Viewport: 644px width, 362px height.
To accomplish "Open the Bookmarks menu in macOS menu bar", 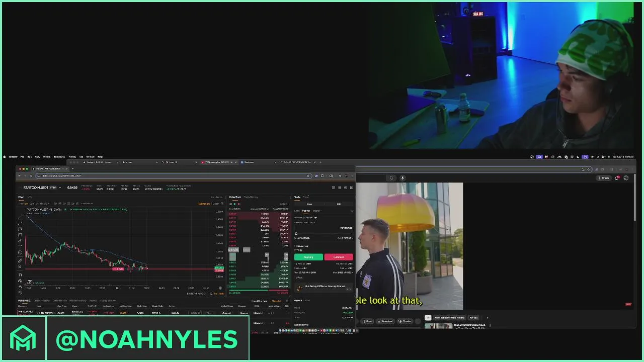I will (59, 157).
